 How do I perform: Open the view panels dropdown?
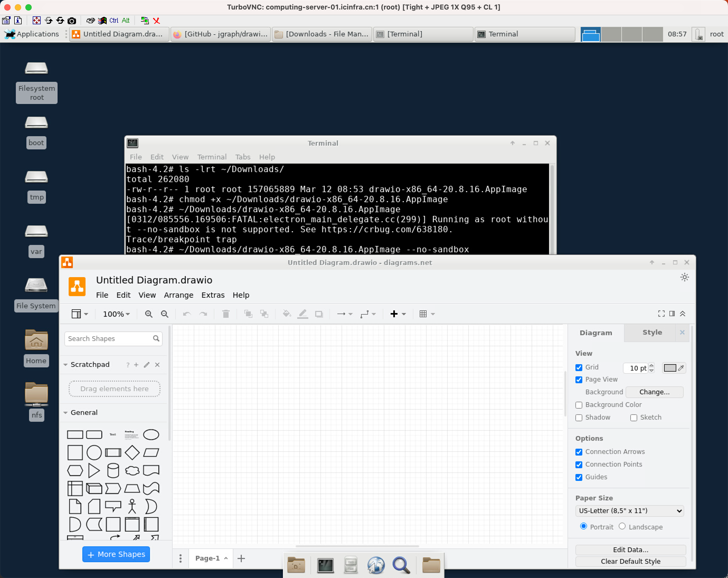click(80, 314)
